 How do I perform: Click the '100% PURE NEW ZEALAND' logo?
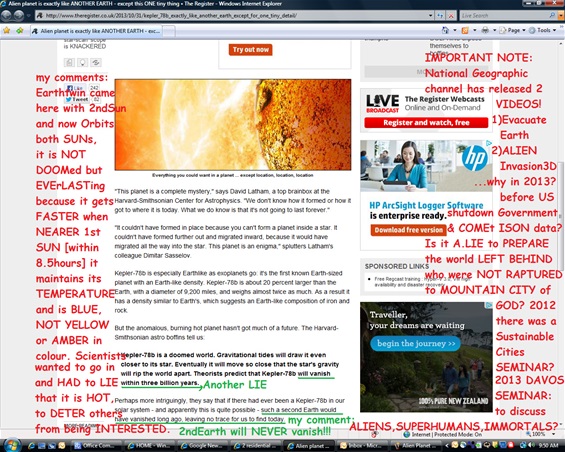click(453, 401)
